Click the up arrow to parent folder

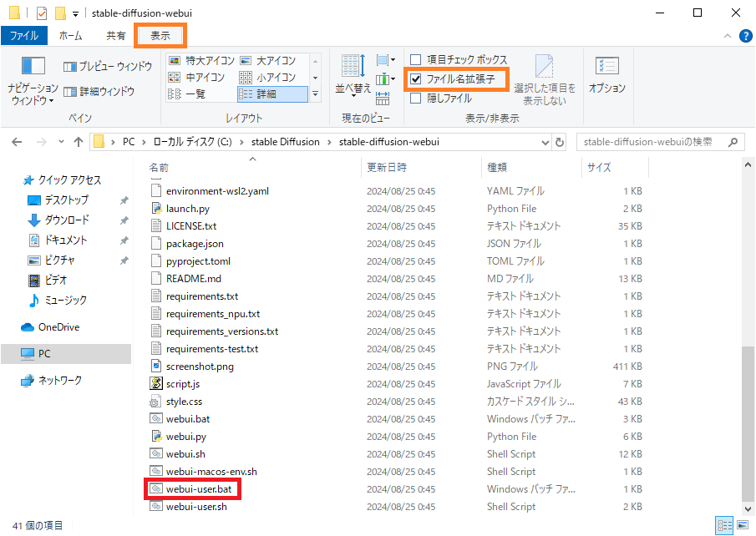79,142
